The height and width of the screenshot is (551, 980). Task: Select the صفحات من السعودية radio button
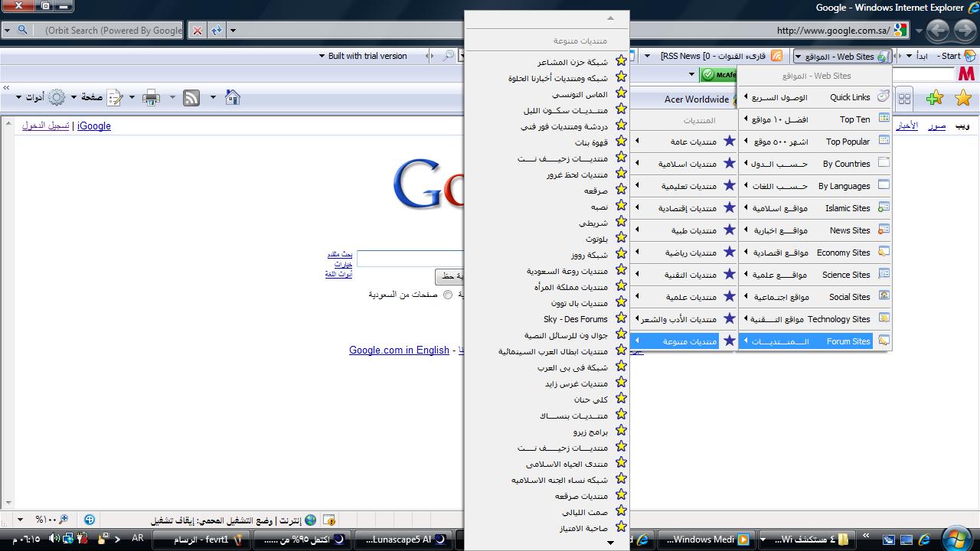coord(448,294)
